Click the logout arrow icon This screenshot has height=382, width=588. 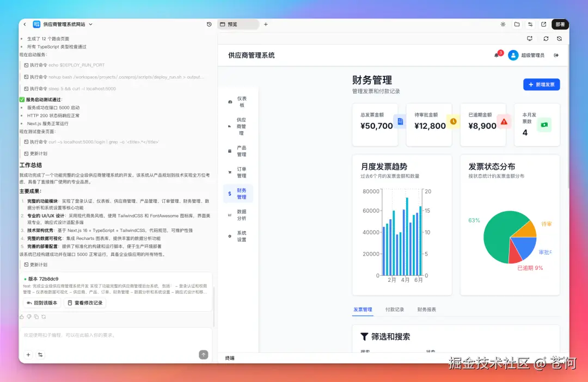(556, 55)
